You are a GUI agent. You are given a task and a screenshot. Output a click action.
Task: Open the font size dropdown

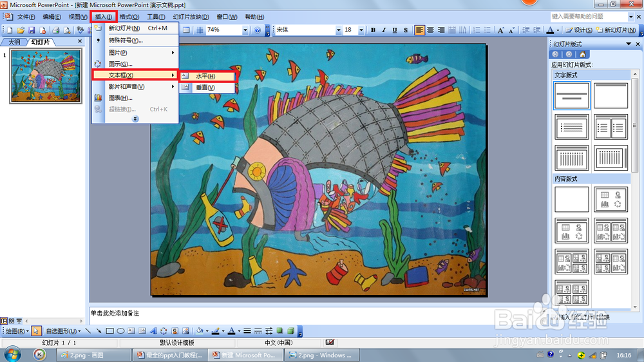pos(361,30)
